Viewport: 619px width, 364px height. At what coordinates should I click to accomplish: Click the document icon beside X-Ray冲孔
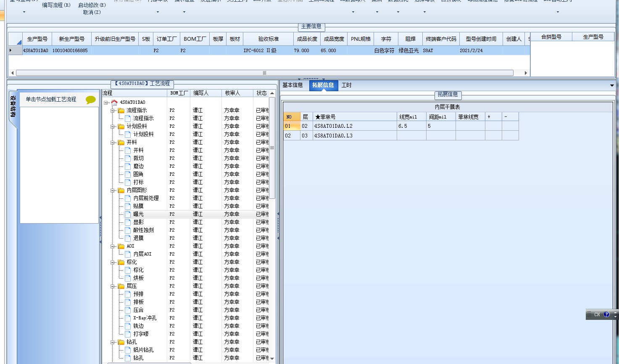128,318
